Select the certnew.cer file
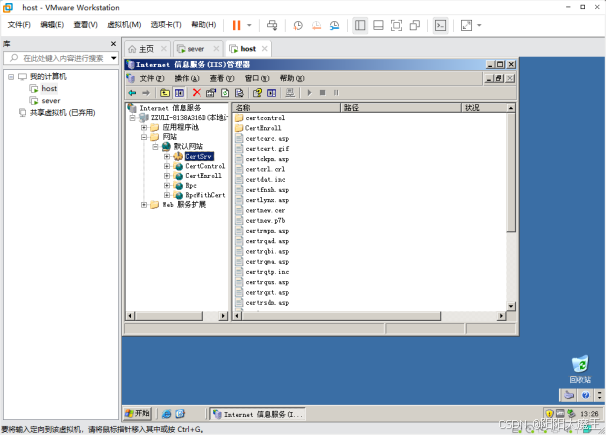The width and height of the screenshot is (607, 436). 265,211
